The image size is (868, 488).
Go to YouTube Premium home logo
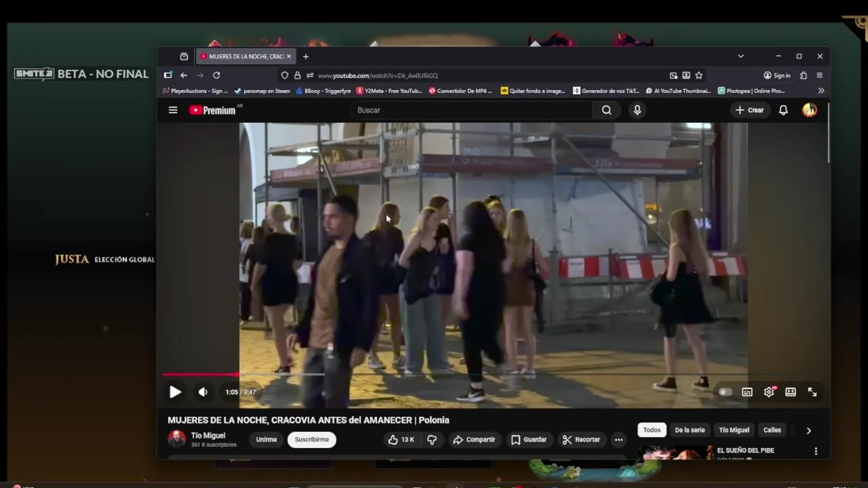tap(213, 110)
